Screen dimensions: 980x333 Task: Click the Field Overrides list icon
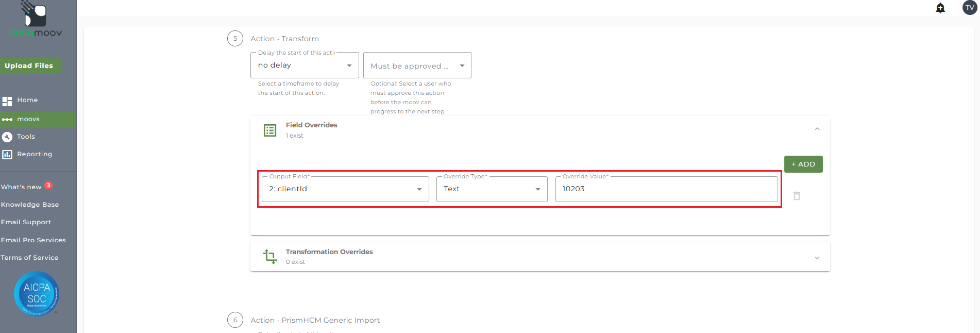click(270, 130)
